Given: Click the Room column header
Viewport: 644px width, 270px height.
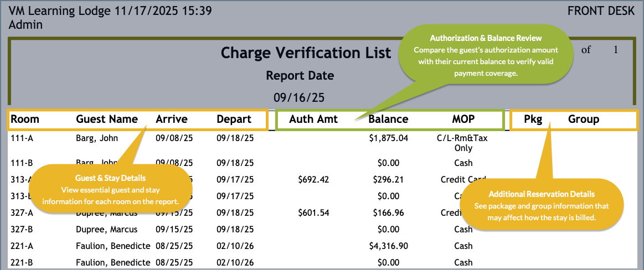Looking at the screenshot, I should pos(25,119).
